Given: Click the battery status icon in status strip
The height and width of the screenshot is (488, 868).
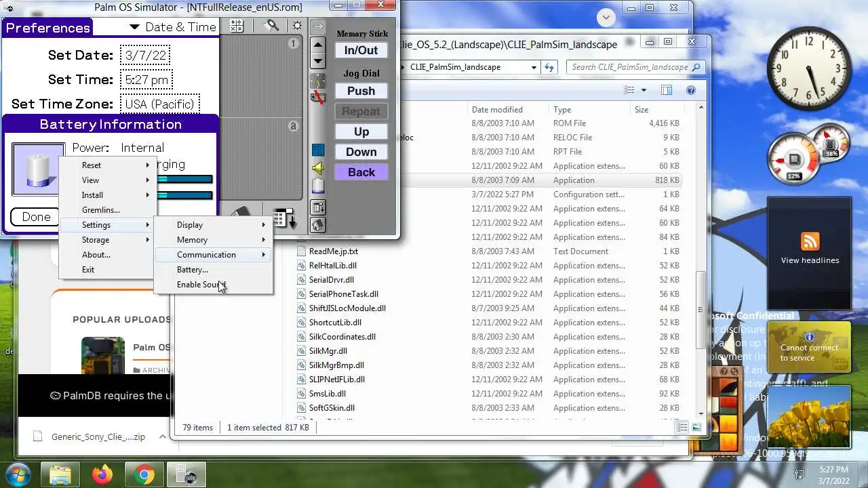Looking at the screenshot, I should [317, 186].
